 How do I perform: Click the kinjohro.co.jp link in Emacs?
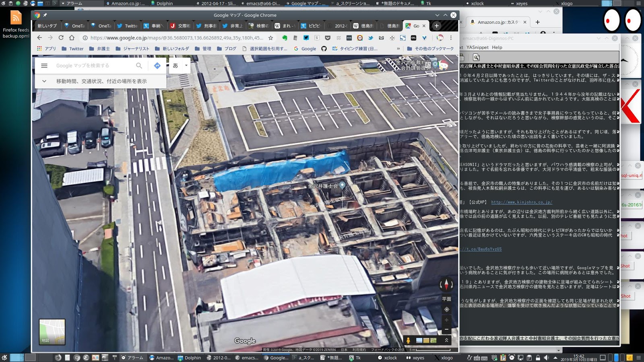point(521,202)
